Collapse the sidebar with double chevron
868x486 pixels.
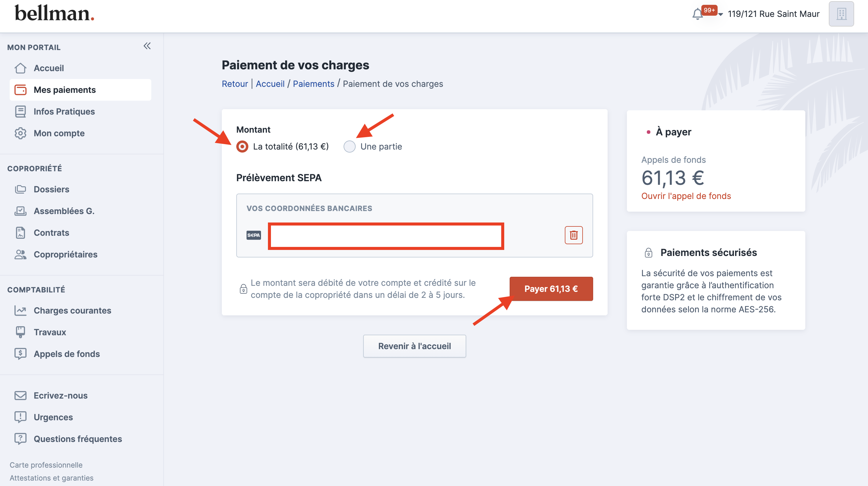click(x=147, y=46)
